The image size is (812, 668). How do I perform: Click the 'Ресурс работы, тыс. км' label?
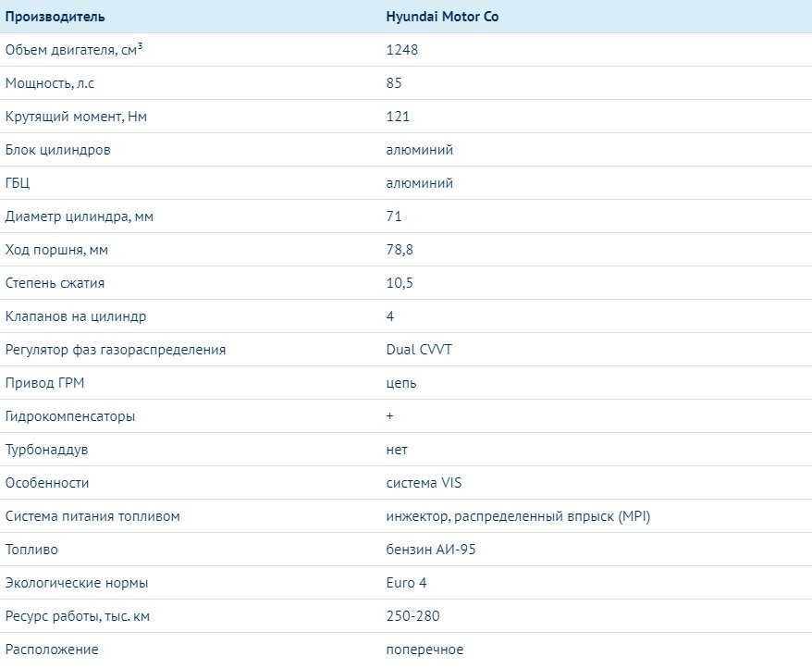coord(78,616)
